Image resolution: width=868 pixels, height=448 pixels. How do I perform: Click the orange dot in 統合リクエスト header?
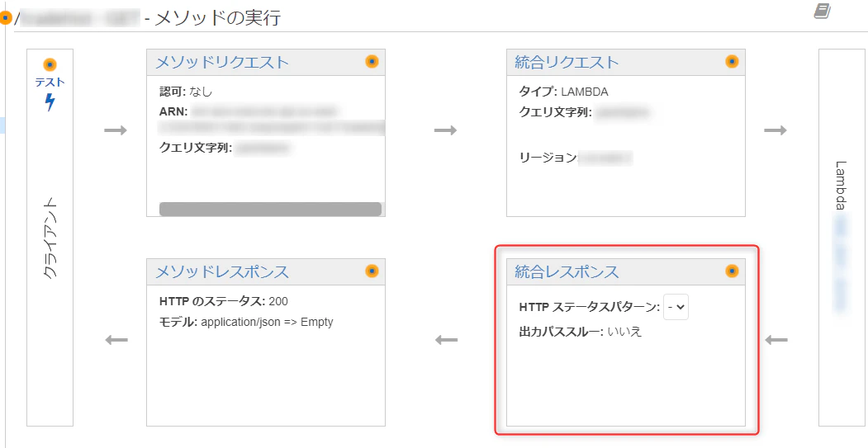tap(732, 61)
